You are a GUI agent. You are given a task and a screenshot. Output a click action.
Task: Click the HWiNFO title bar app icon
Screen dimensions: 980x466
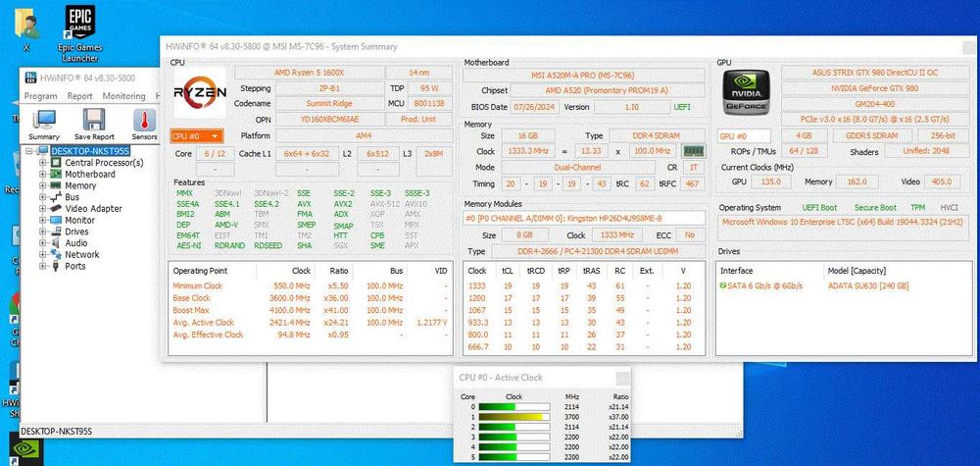coord(30,78)
